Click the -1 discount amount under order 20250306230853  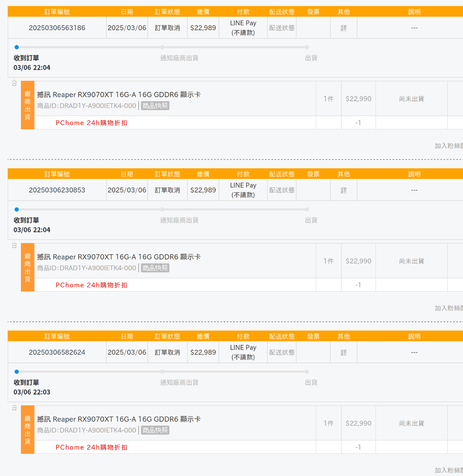[x=358, y=285]
